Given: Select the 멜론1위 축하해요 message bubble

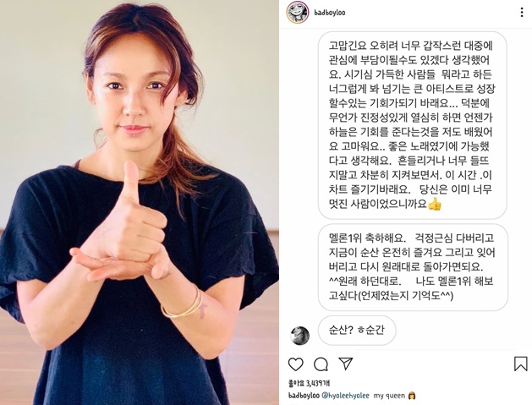Looking at the screenshot, I should point(413,267).
